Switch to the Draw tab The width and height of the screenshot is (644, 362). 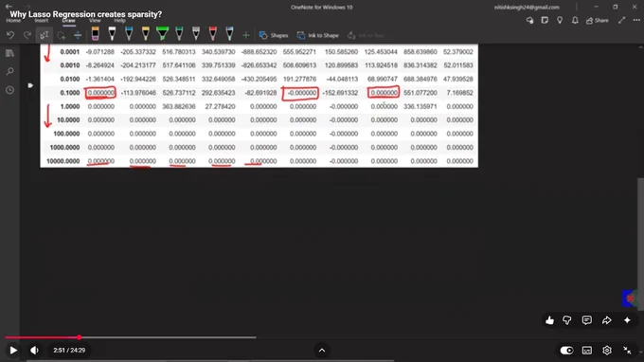pos(68,21)
